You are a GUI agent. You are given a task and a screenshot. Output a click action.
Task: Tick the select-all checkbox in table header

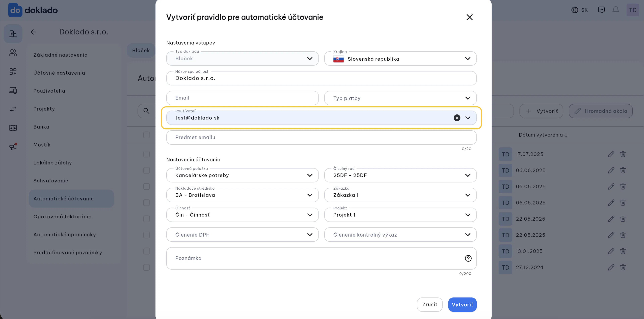coord(147,135)
